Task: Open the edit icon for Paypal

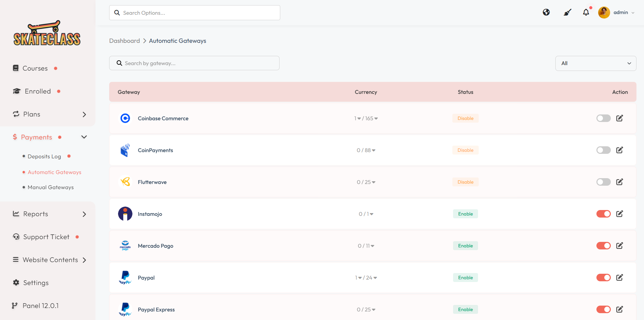Action: tap(619, 278)
